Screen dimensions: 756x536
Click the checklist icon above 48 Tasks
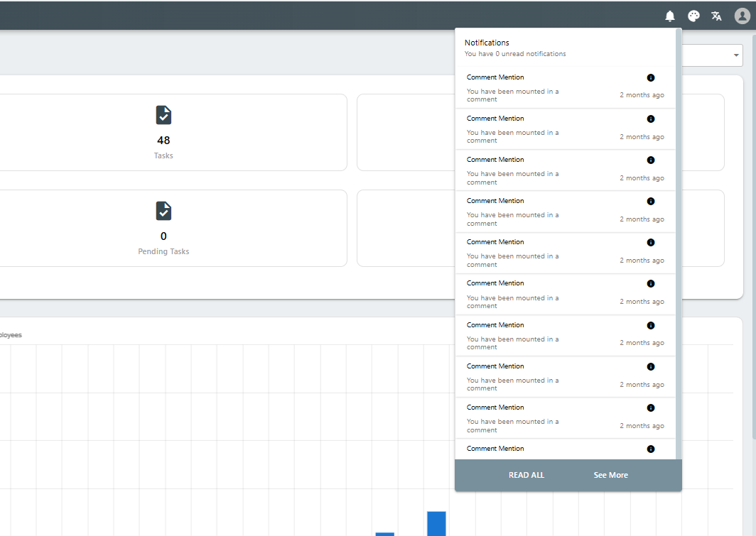click(x=163, y=115)
